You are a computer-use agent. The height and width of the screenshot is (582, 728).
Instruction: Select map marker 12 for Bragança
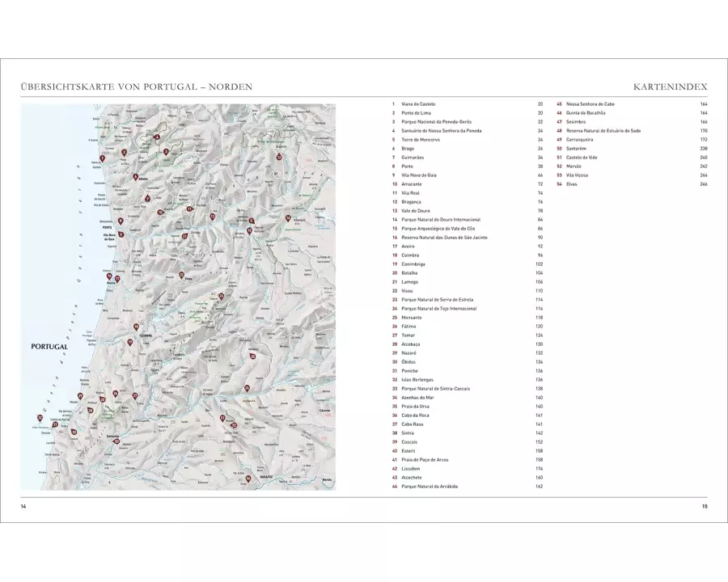click(x=278, y=156)
